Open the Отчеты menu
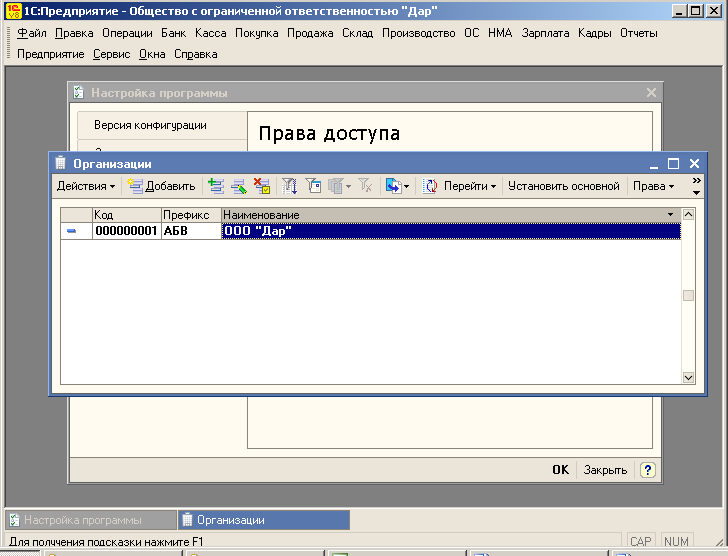This screenshot has width=728, height=556. (638, 33)
